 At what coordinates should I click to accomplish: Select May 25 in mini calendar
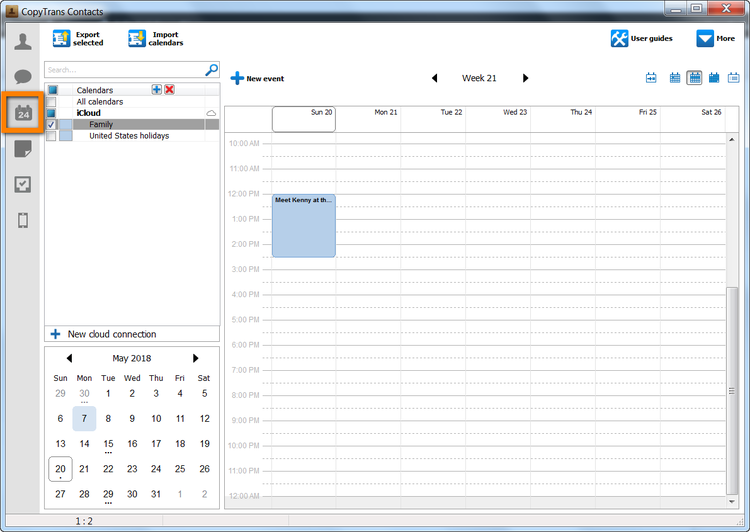[180, 469]
